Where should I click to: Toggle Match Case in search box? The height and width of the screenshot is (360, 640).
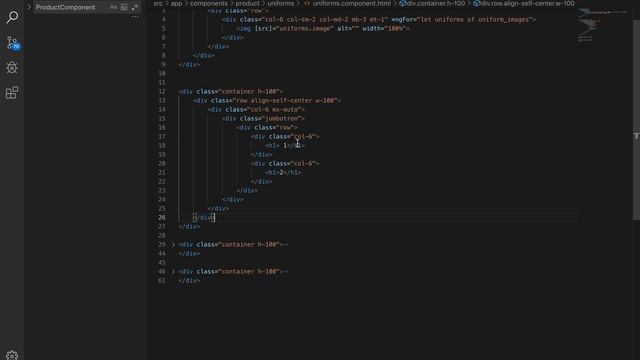(113, 7)
